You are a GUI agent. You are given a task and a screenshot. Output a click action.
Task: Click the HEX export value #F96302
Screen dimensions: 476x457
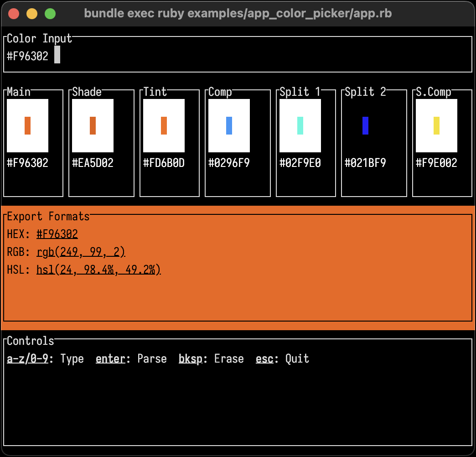57,234
